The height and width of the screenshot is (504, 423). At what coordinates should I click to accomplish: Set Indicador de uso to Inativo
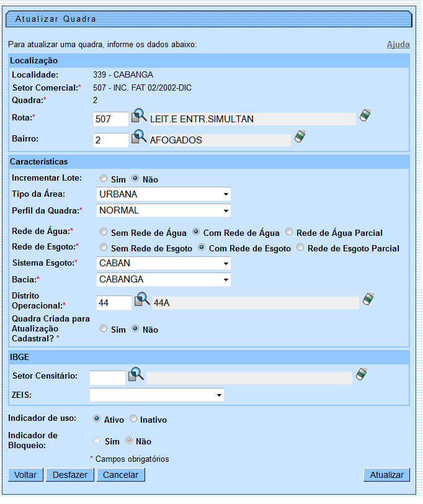(x=133, y=419)
